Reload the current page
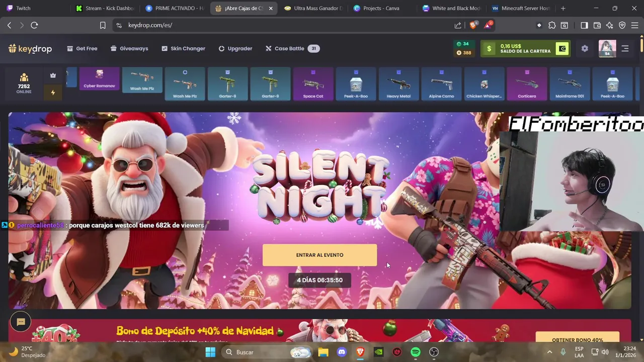 click(34, 25)
